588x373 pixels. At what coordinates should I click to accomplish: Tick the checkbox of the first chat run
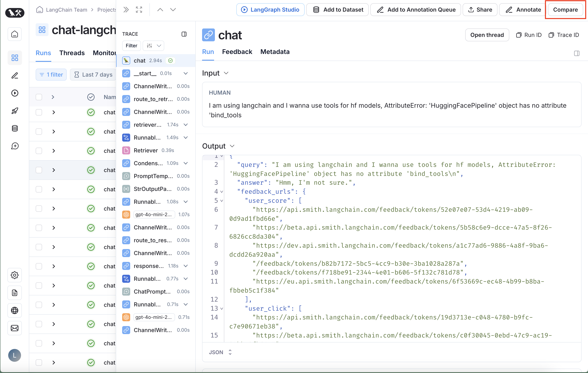coord(39,112)
